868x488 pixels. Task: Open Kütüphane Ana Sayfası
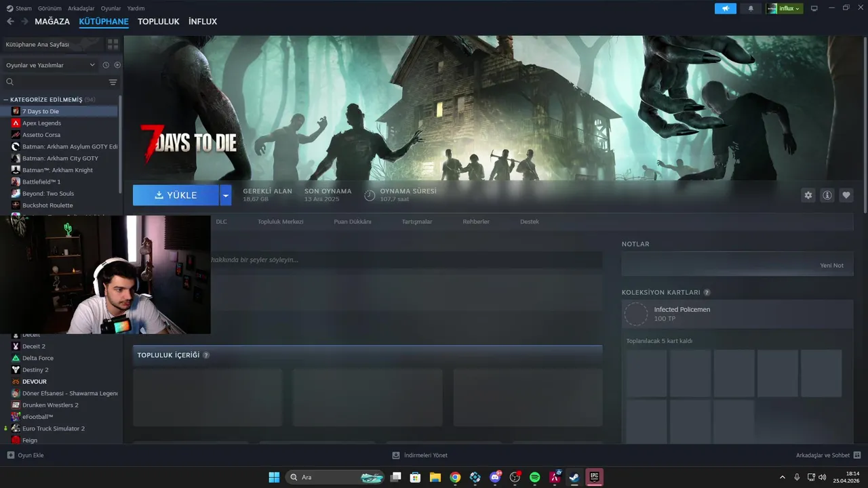click(x=53, y=44)
